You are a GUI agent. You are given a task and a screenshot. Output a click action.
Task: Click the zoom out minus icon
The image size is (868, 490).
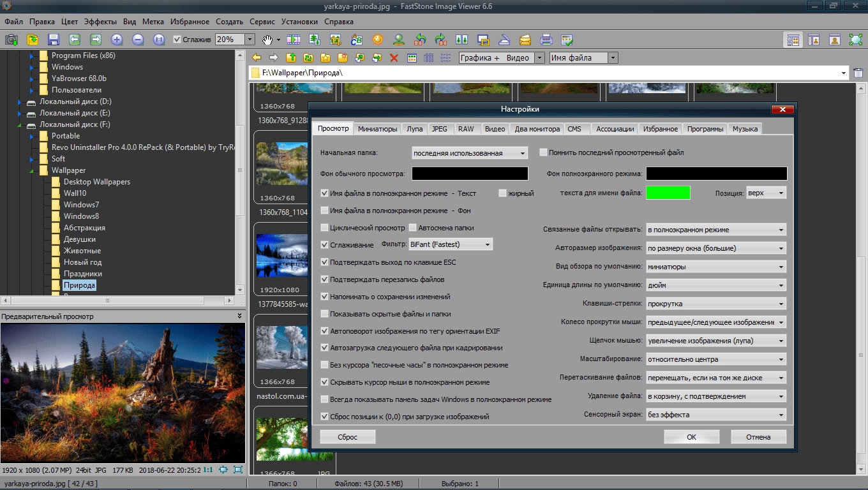(138, 40)
